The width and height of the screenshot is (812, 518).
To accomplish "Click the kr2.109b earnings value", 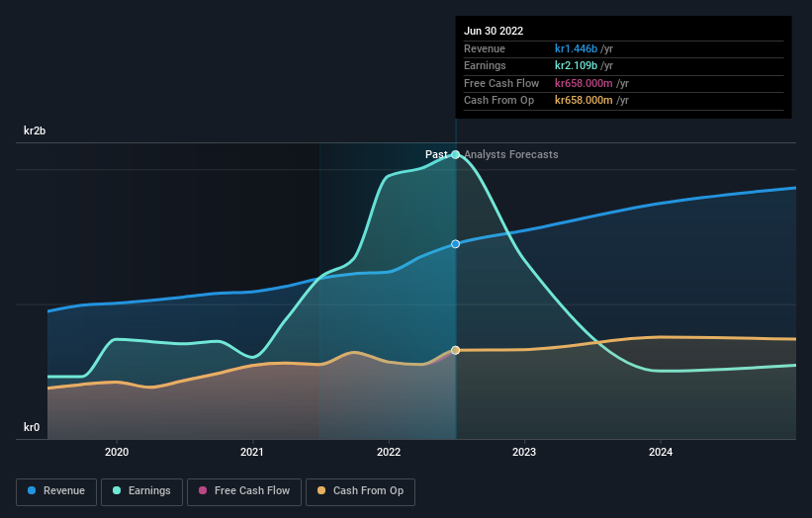I will click(x=576, y=65).
